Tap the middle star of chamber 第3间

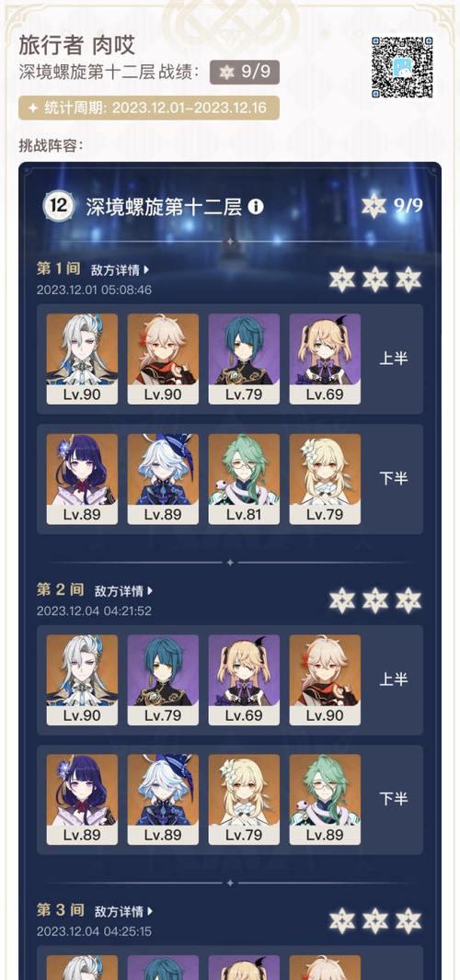(375, 920)
